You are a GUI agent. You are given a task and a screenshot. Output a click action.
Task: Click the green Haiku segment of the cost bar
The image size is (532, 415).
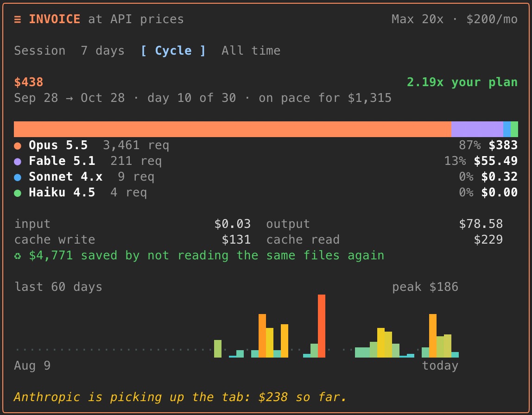pyautogui.click(x=514, y=129)
